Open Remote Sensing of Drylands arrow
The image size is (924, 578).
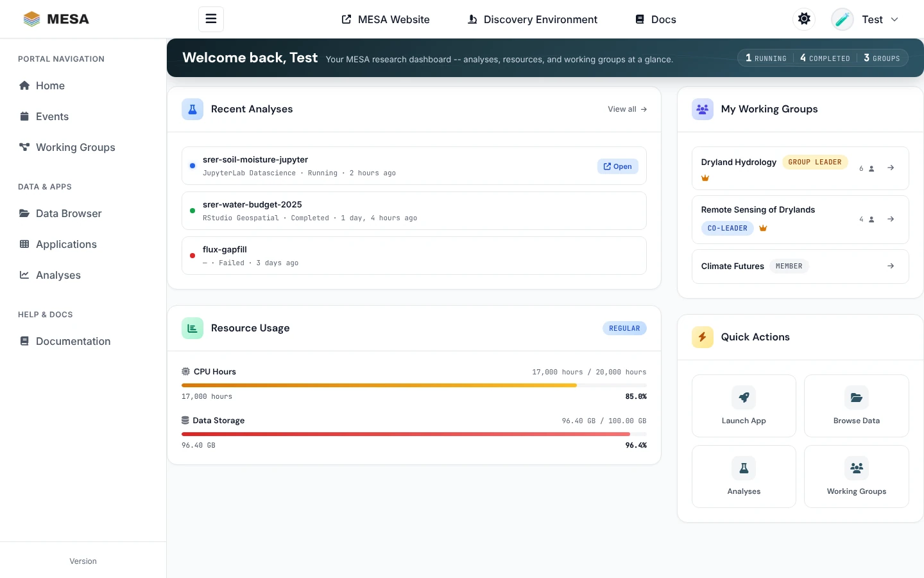click(x=891, y=219)
